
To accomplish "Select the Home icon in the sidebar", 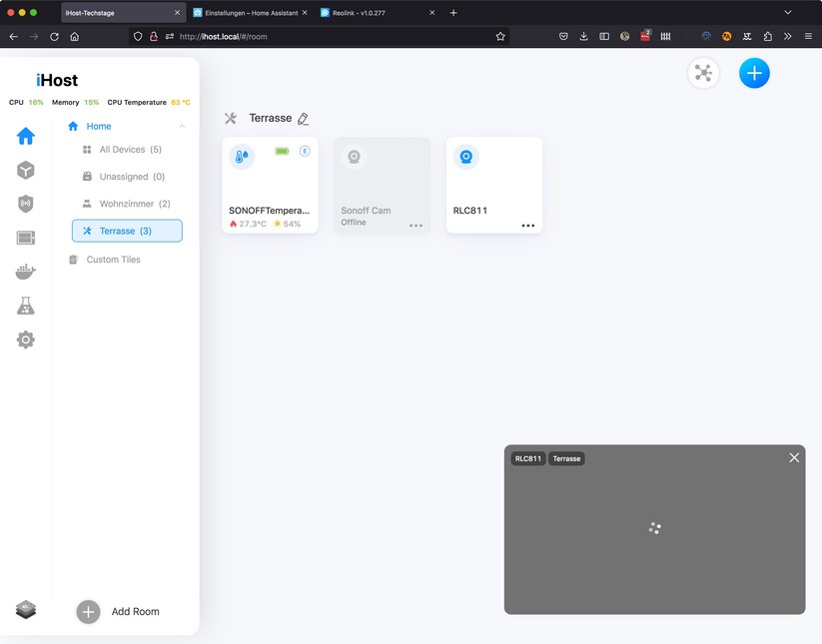I will tap(25, 136).
